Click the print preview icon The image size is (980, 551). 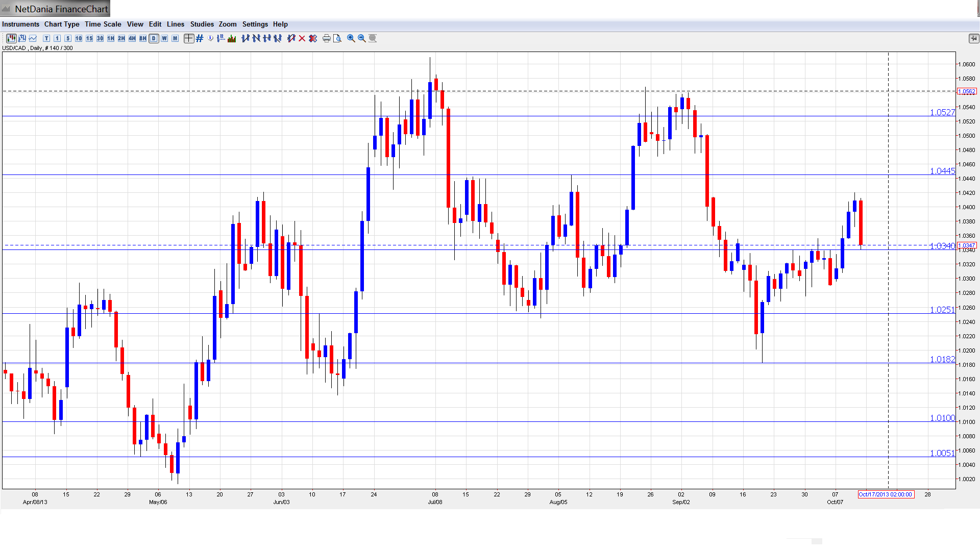[337, 38]
